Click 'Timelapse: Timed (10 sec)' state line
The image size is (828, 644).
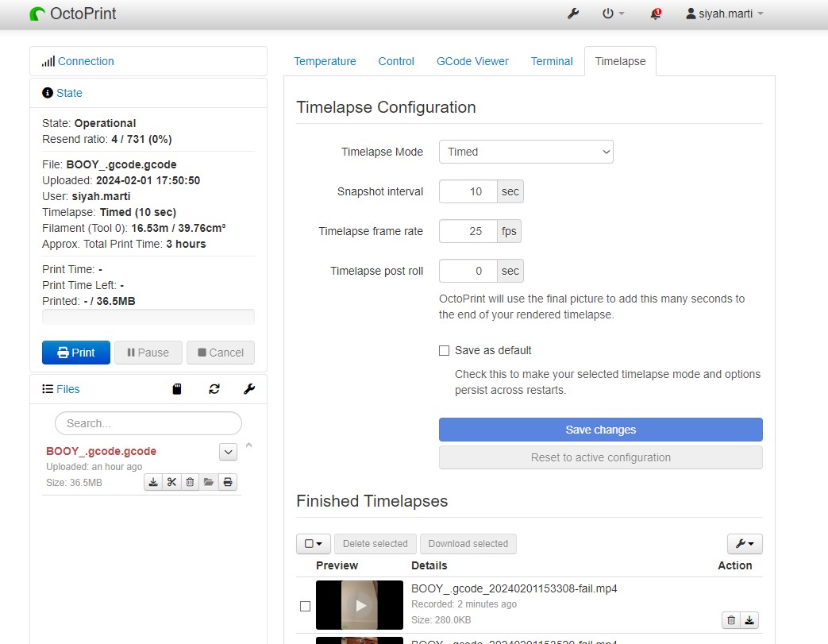[110, 212]
